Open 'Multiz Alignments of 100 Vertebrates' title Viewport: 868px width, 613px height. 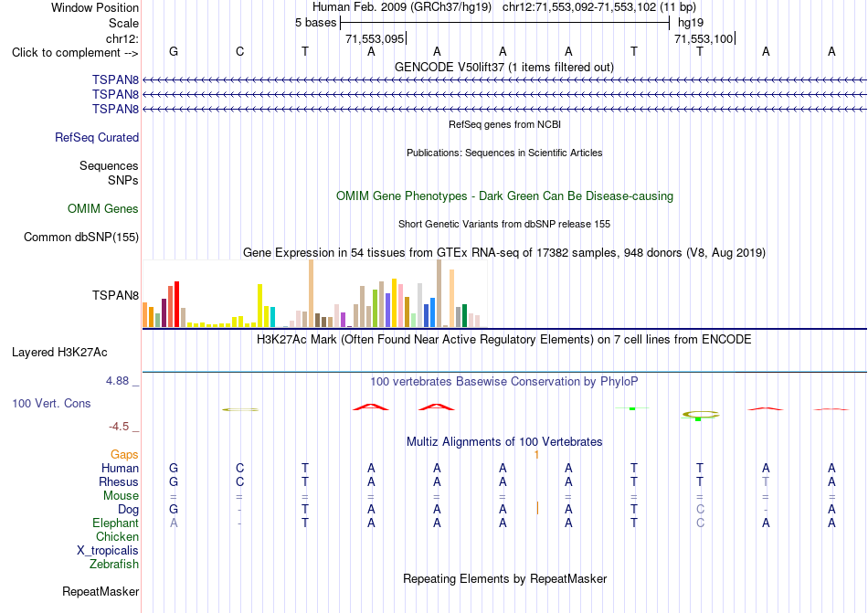click(503, 441)
